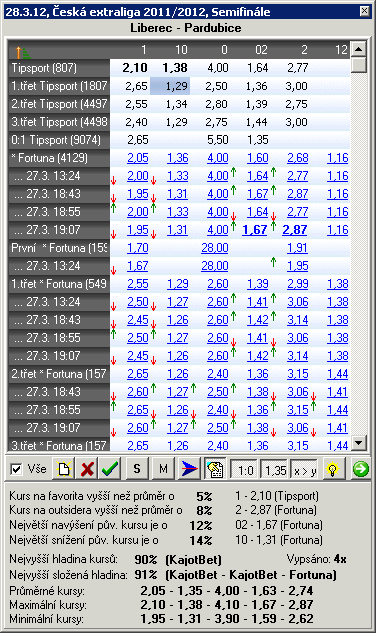Screen dimensions: 376x633
Task: Click the 1:0 score field
Action: tap(245, 470)
